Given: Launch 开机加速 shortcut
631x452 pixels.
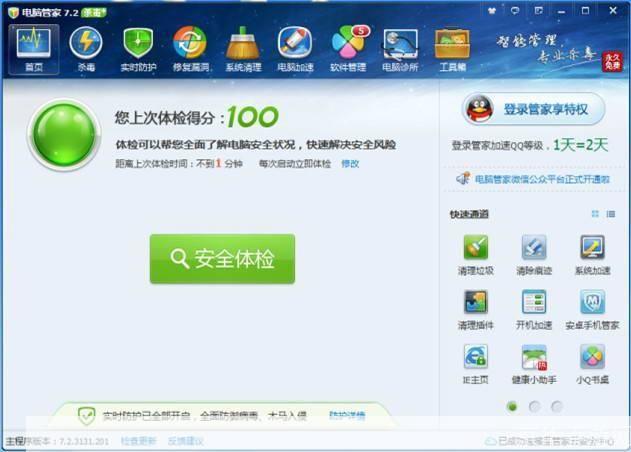Looking at the screenshot, I should tap(534, 310).
